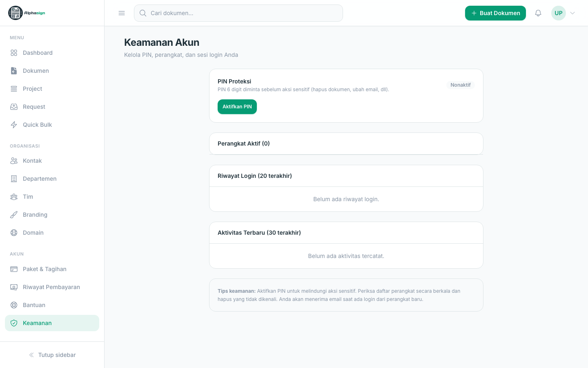This screenshot has height=368, width=588.
Task: Go to Paket & Tagihan
Action: point(52,269)
